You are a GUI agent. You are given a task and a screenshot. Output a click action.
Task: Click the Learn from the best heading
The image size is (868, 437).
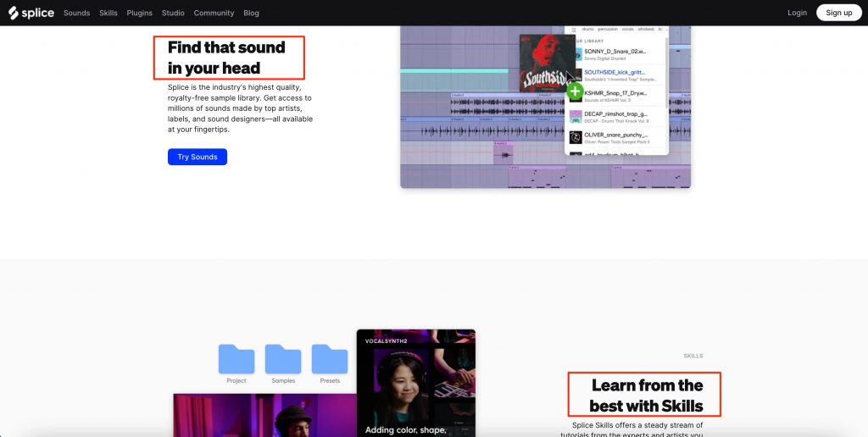[x=646, y=395]
